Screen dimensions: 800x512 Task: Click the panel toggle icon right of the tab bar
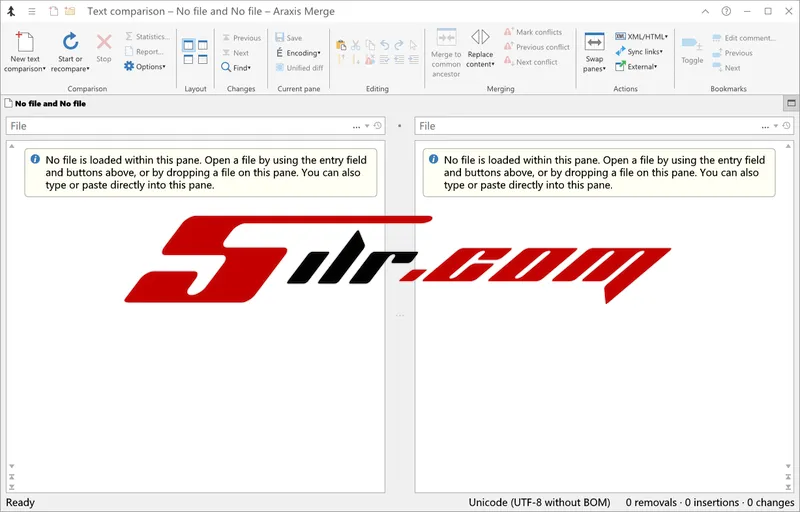pyautogui.click(x=791, y=103)
